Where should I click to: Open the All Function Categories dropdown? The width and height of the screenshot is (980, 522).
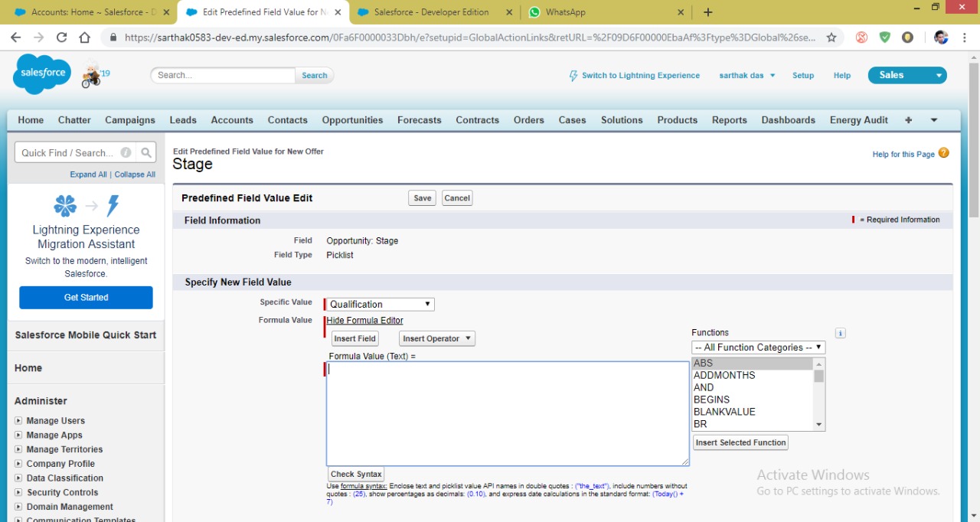point(758,347)
